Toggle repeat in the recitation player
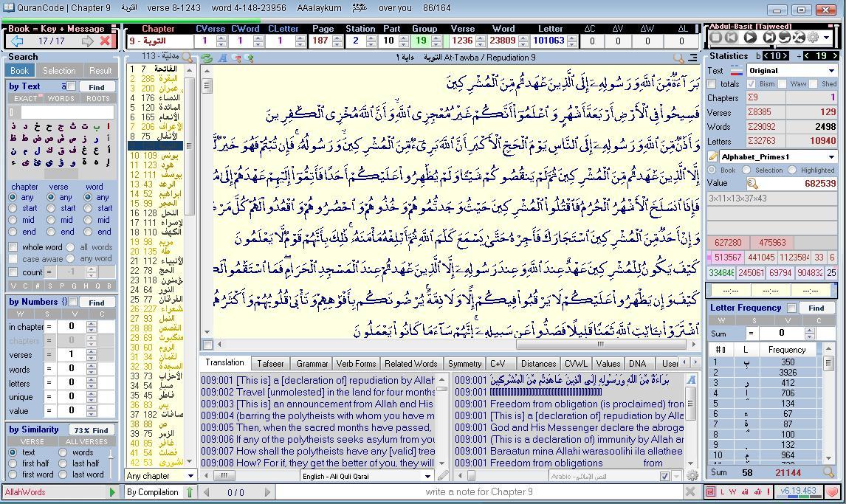Image resolution: width=846 pixels, height=504 pixels. [x=784, y=37]
